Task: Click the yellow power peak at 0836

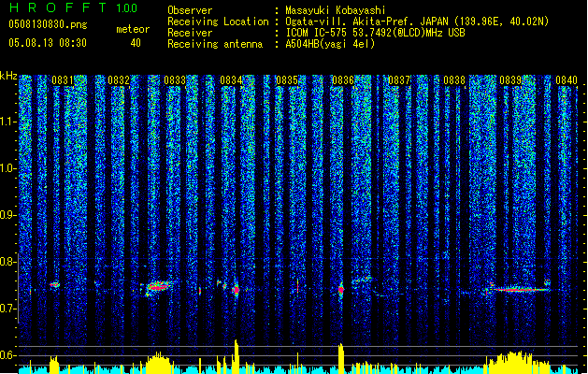Action: 341,358
